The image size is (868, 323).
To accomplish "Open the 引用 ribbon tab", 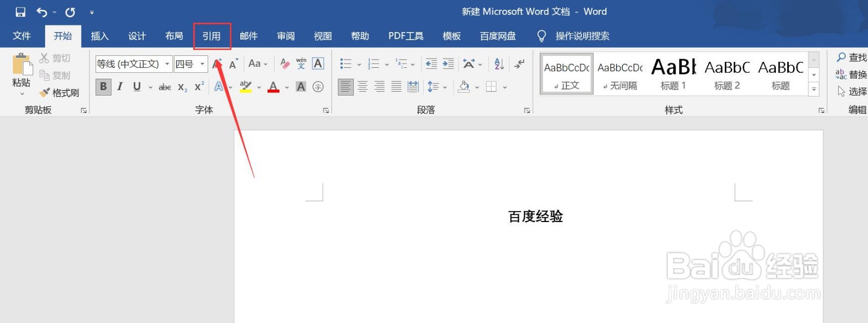I will pyautogui.click(x=212, y=36).
